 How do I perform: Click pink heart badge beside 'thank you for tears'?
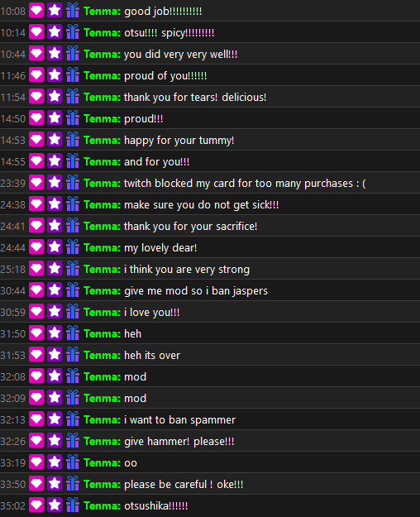36,97
